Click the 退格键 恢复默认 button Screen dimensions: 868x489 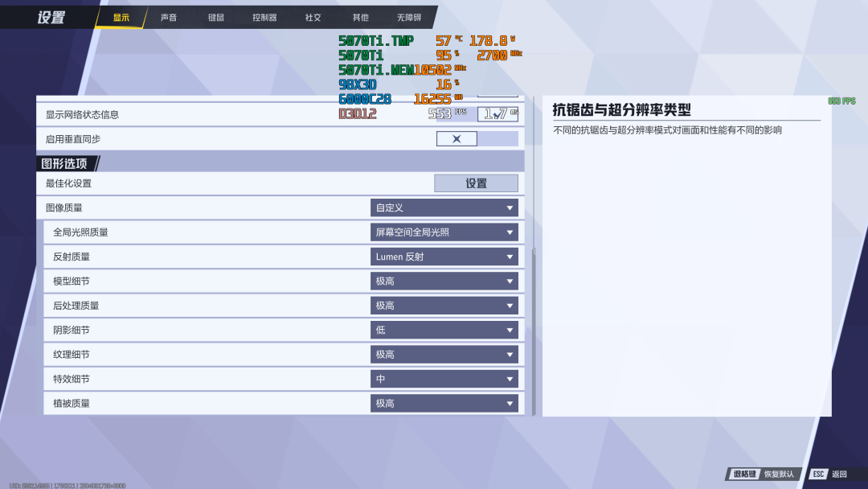764,474
